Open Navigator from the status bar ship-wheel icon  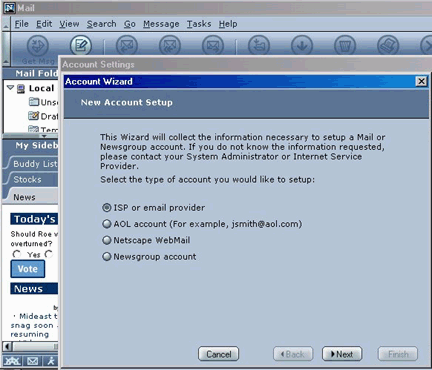(12, 361)
